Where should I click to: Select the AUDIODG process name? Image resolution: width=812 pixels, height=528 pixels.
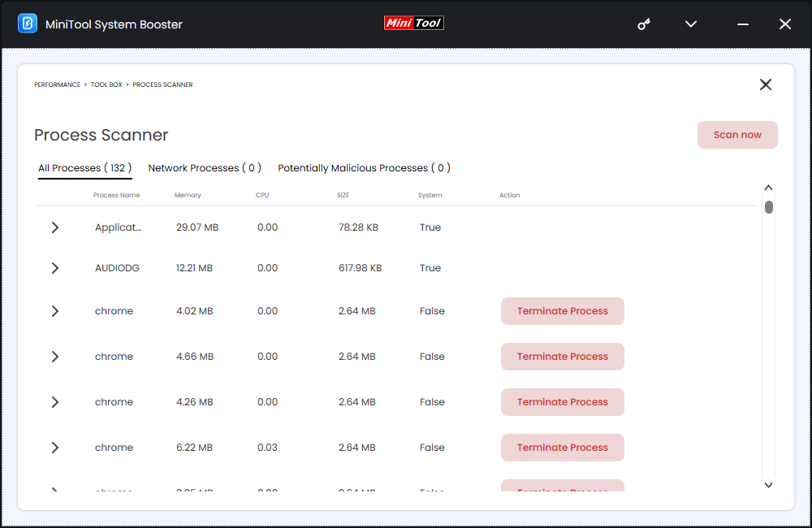click(x=117, y=268)
